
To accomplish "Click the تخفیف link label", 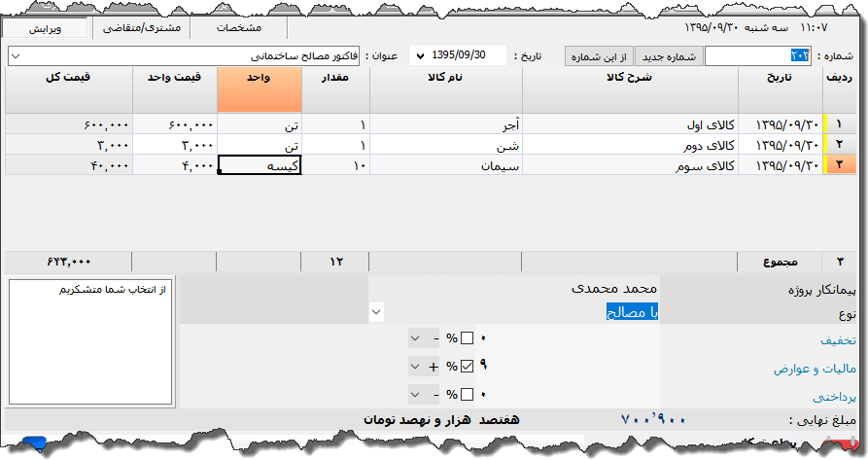I will [838, 340].
